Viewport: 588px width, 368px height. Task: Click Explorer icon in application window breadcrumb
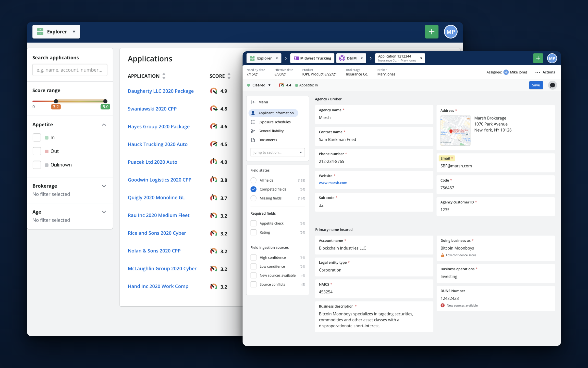coord(252,58)
